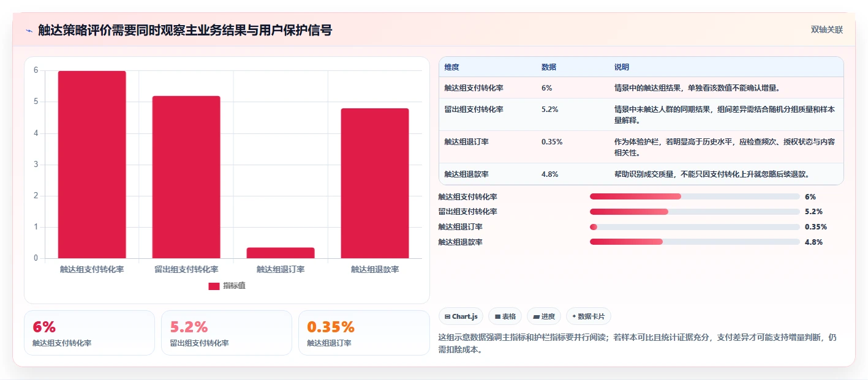Click the 指标值 legend label
The height and width of the screenshot is (380, 868).
[234, 286]
